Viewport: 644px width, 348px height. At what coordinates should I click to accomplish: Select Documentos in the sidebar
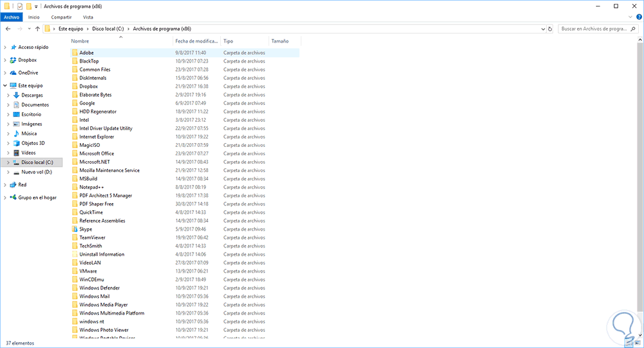coord(35,105)
